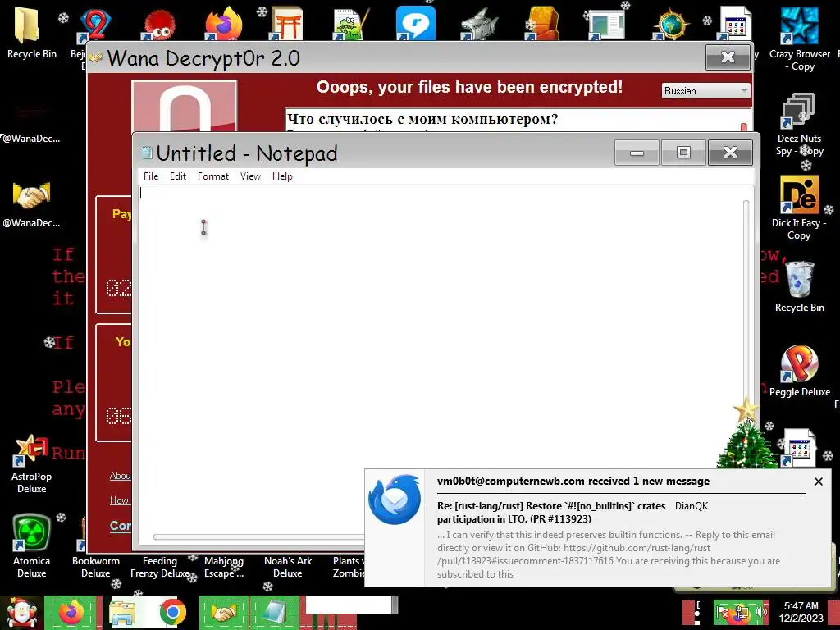Click the Thunderbird logo in the notification
Image resolution: width=840 pixels, height=630 pixels.
(x=395, y=500)
